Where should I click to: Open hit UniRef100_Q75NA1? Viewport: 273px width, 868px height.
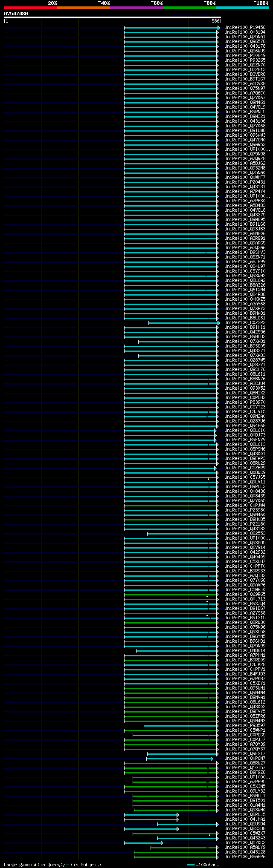click(x=245, y=37)
